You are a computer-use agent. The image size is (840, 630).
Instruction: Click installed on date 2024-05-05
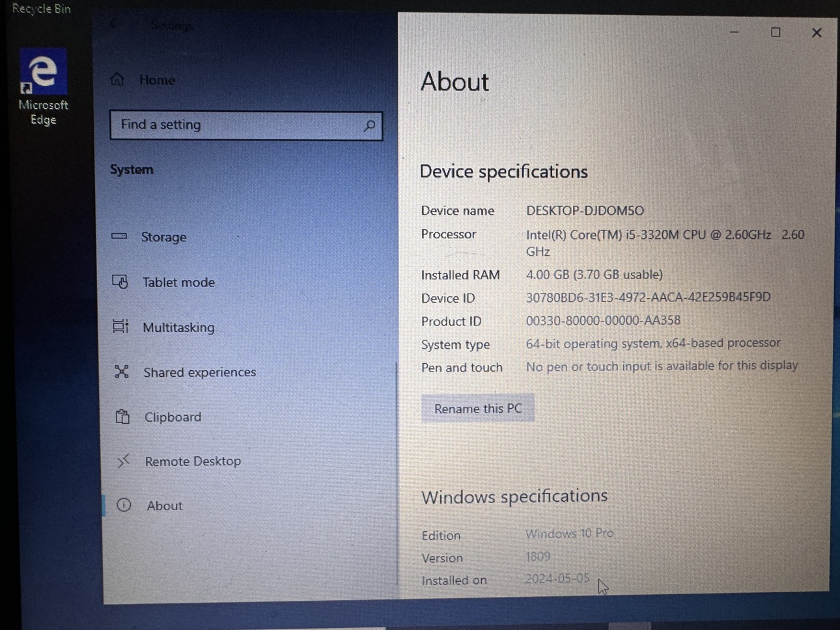pyautogui.click(x=557, y=579)
